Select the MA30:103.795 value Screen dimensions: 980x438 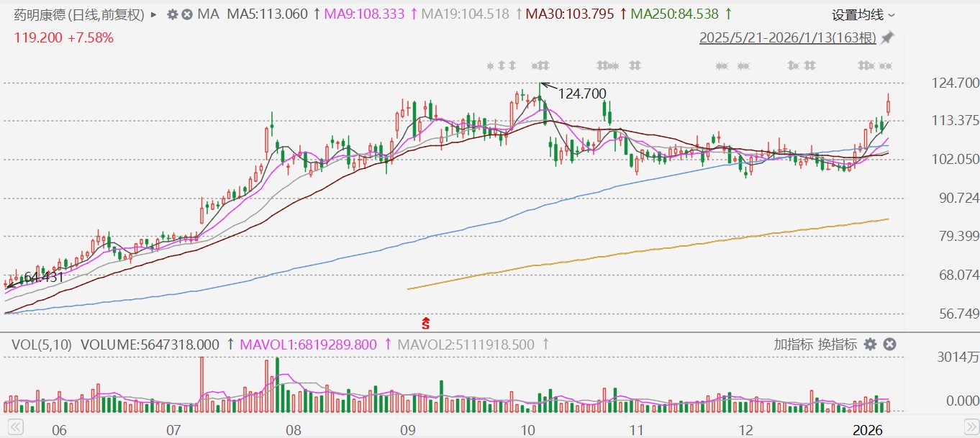point(571,14)
